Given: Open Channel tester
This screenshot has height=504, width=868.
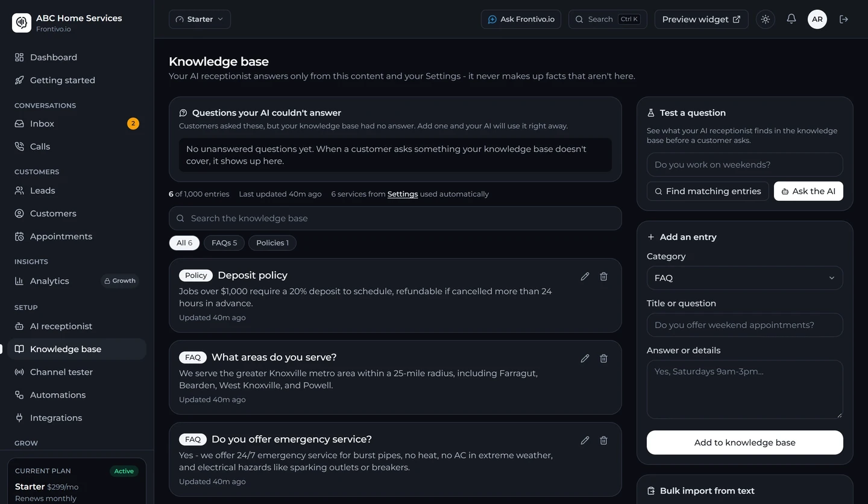Looking at the screenshot, I should 77,372.
